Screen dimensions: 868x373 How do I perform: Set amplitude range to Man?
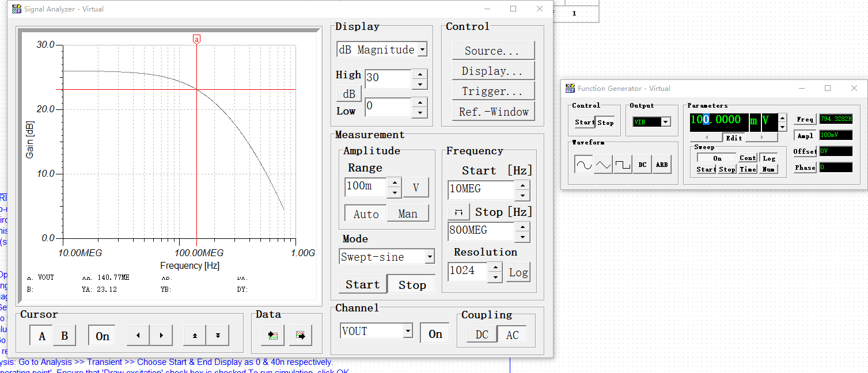point(408,214)
